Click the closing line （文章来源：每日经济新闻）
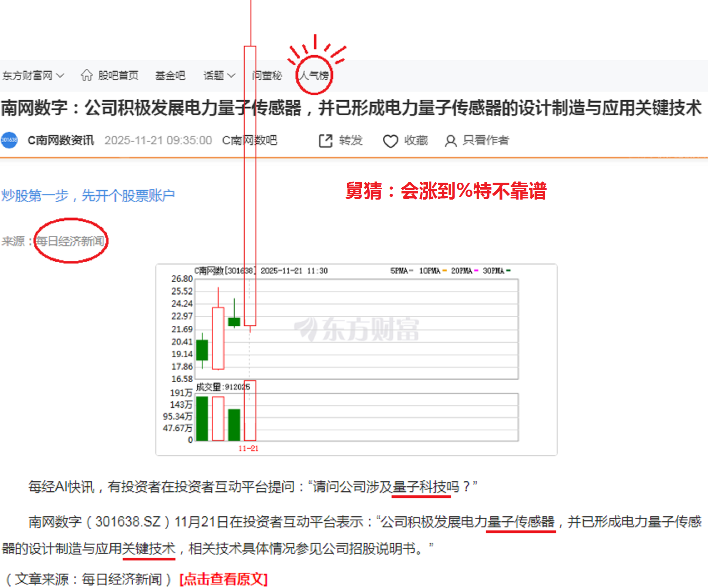Viewport: 708px width, 588px height. tap(88, 579)
